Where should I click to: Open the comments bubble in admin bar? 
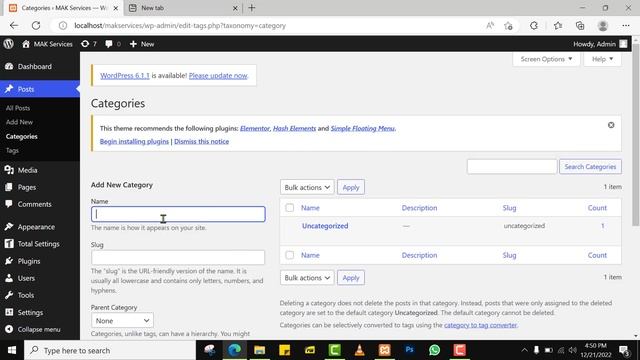coord(113,44)
